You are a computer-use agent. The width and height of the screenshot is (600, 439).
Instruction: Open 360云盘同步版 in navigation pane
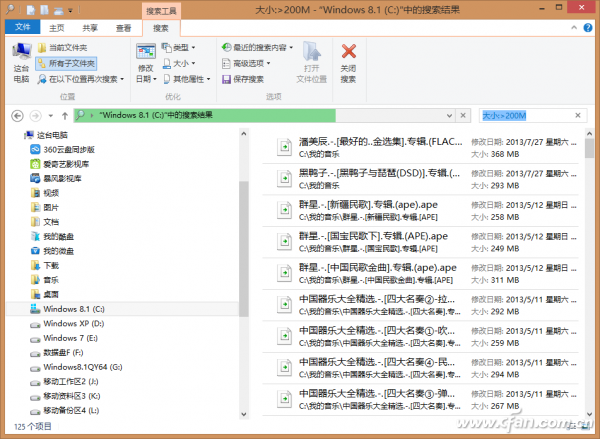[62, 150]
